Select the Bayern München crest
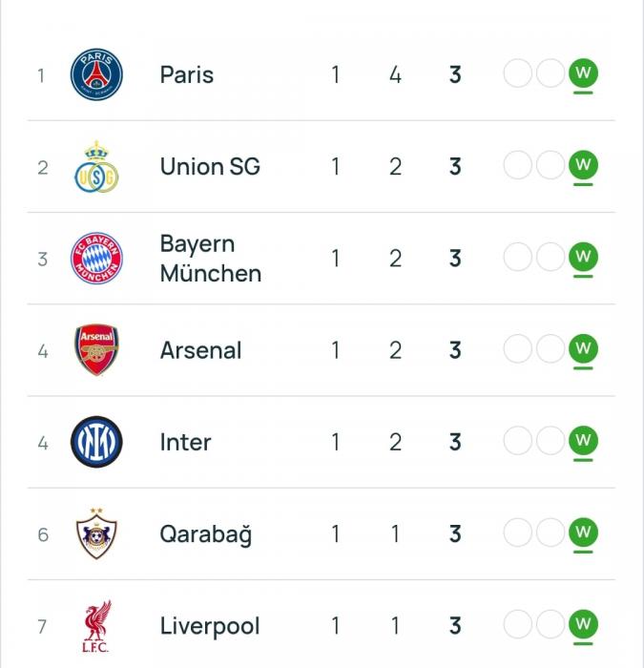 pos(96,259)
